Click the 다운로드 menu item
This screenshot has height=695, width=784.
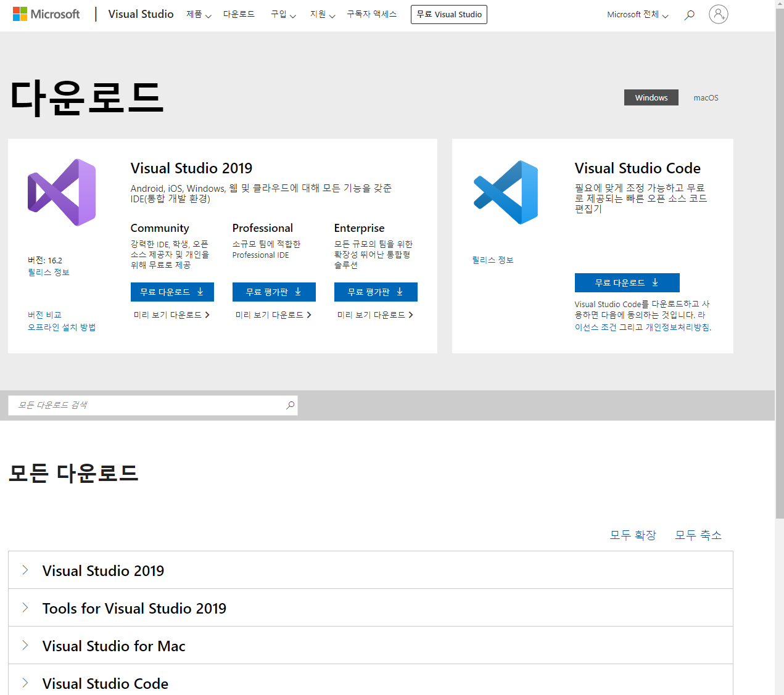[x=239, y=14]
